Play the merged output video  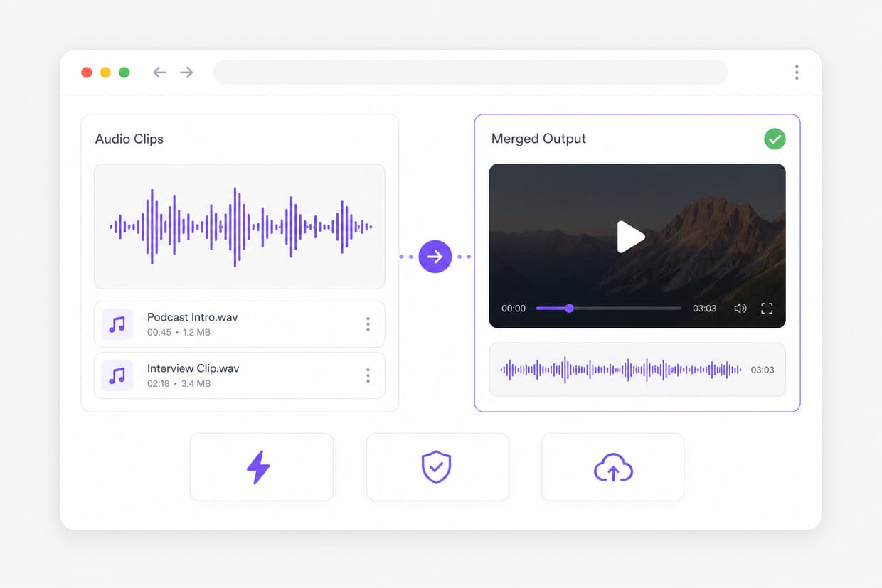[630, 237]
